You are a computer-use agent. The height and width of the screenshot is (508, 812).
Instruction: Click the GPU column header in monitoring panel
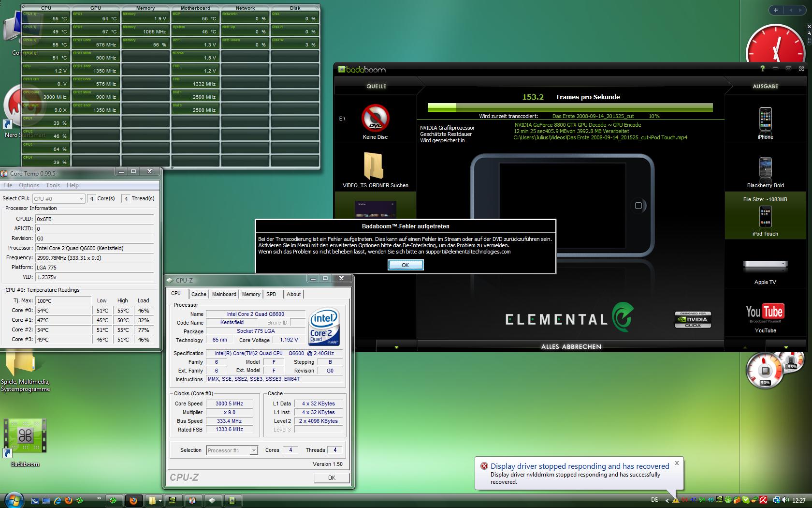tap(96, 8)
